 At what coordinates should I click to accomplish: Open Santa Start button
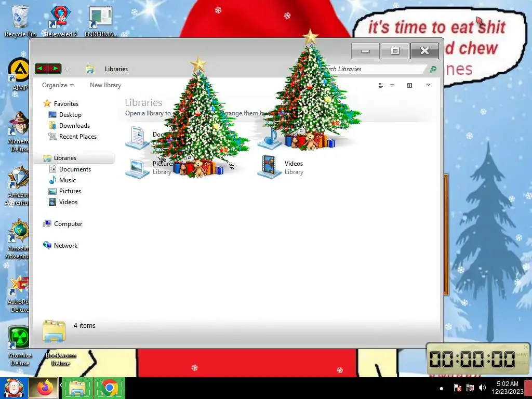click(x=13, y=388)
